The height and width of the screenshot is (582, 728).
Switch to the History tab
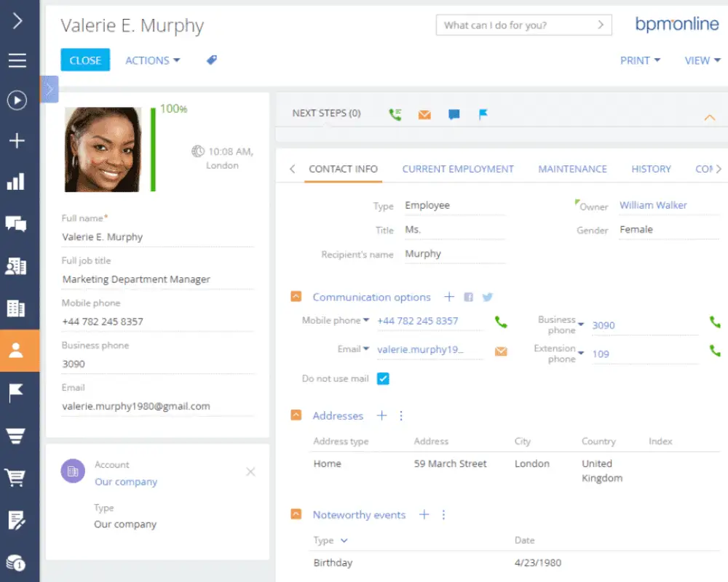[651, 169]
